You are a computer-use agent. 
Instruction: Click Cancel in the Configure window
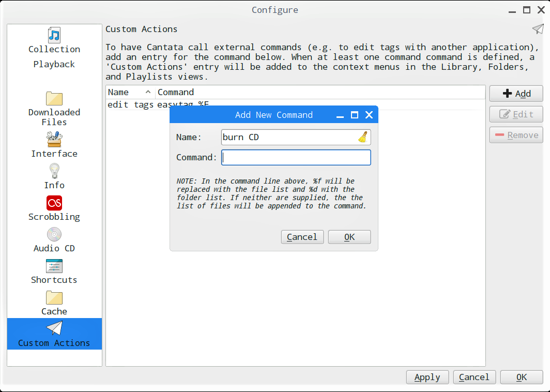474,377
